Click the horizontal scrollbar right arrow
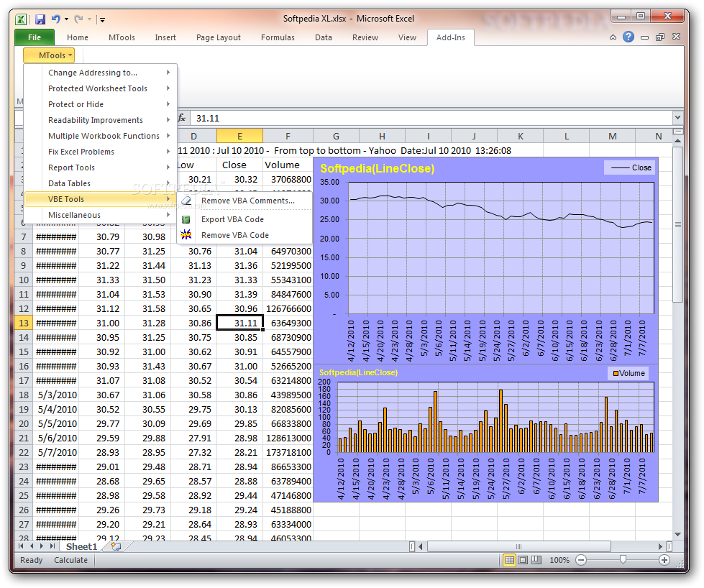The height and width of the screenshot is (588, 704). pyautogui.click(x=660, y=546)
